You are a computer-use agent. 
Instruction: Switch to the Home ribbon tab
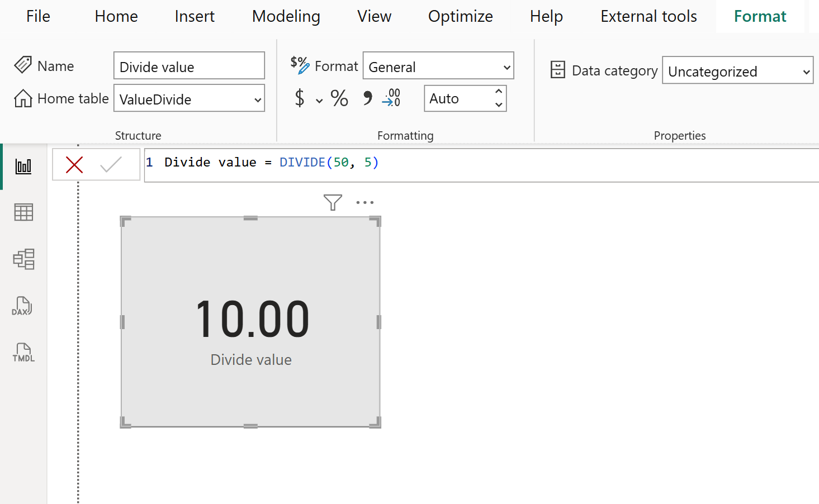click(x=116, y=16)
